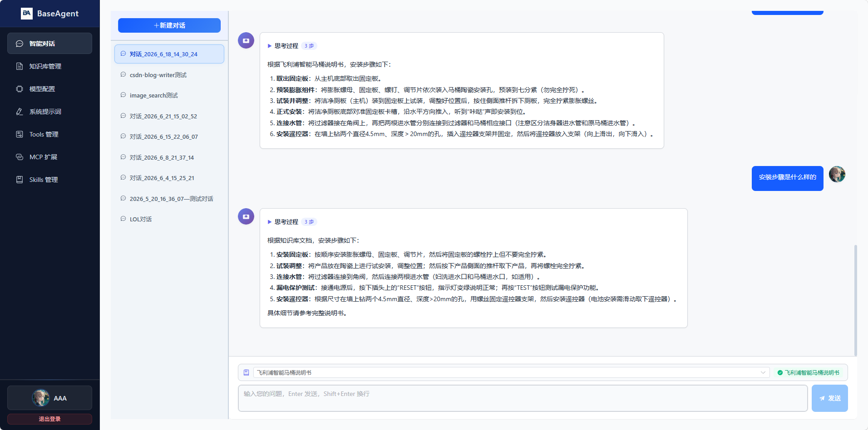Image resolution: width=868 pixels, height=430 pixels.
Task: Click the AAA profile avatar in sidebar
Action: pyautogui.click(x=40, y=398)
